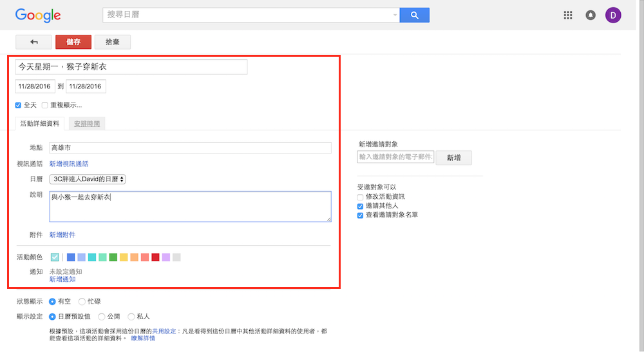
Task: Choose the salmon red event color
Action: 145,257
